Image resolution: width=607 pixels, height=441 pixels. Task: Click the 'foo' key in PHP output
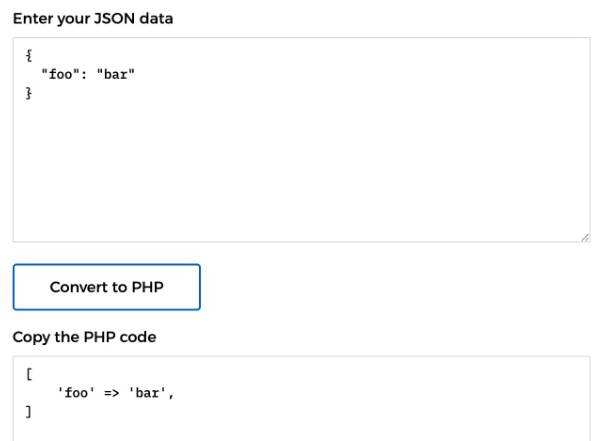point(76,393)
